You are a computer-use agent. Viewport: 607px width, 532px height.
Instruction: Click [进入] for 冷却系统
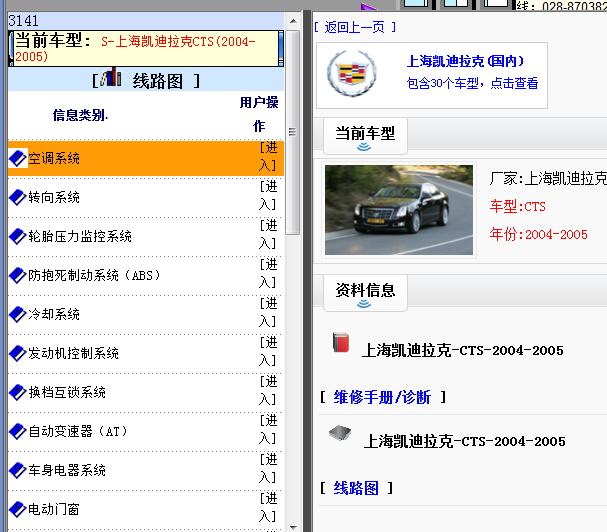click(268, 312)
